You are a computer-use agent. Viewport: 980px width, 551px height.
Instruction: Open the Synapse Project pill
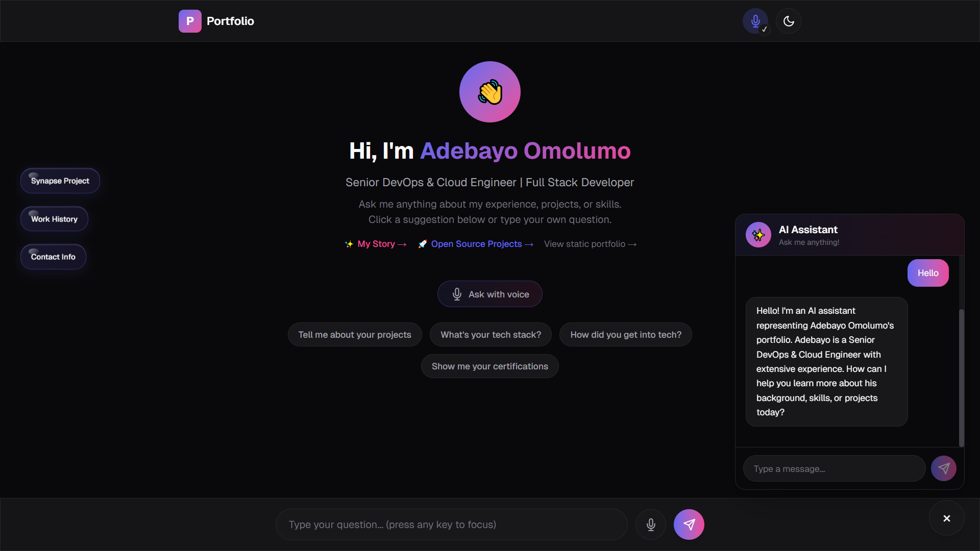60,181
